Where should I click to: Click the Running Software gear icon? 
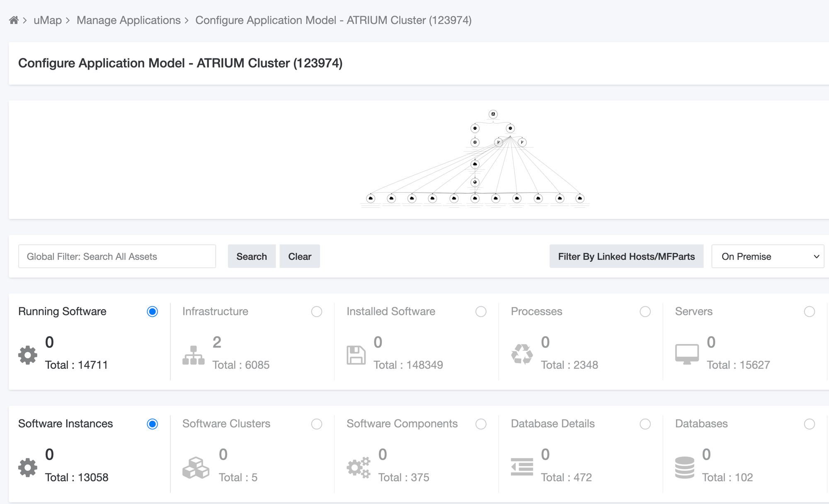[x=27, y=355]
